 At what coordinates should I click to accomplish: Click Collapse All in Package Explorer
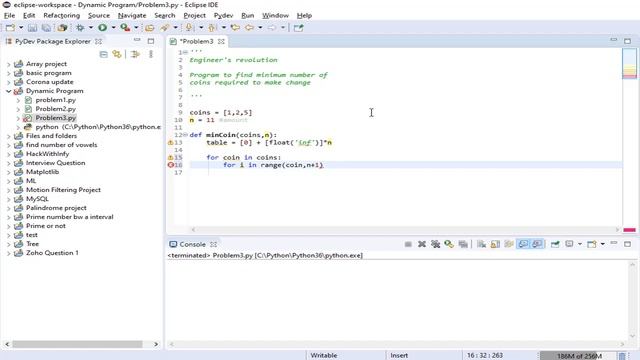click(x=103, y=54)
